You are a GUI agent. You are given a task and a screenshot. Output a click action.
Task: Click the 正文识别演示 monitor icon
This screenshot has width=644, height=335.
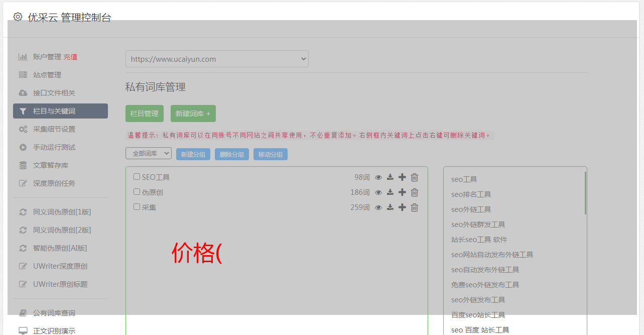pos(23,331)
